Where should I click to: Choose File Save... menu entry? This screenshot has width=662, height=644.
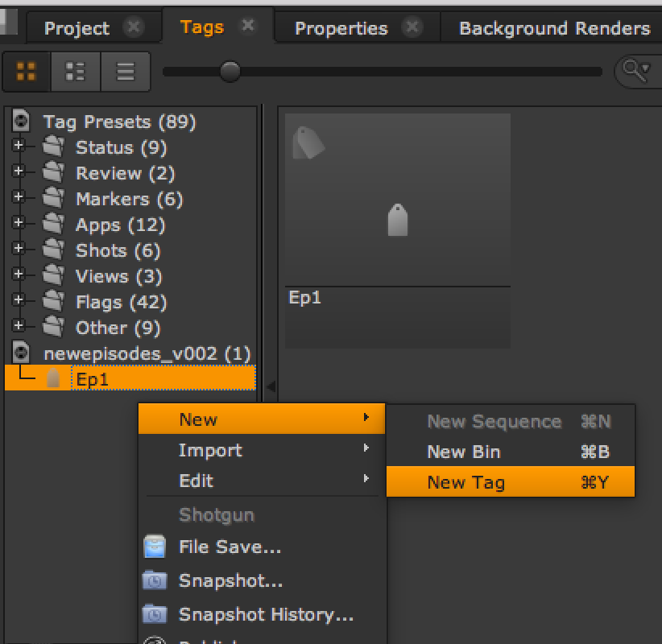[x=262, y=547]
